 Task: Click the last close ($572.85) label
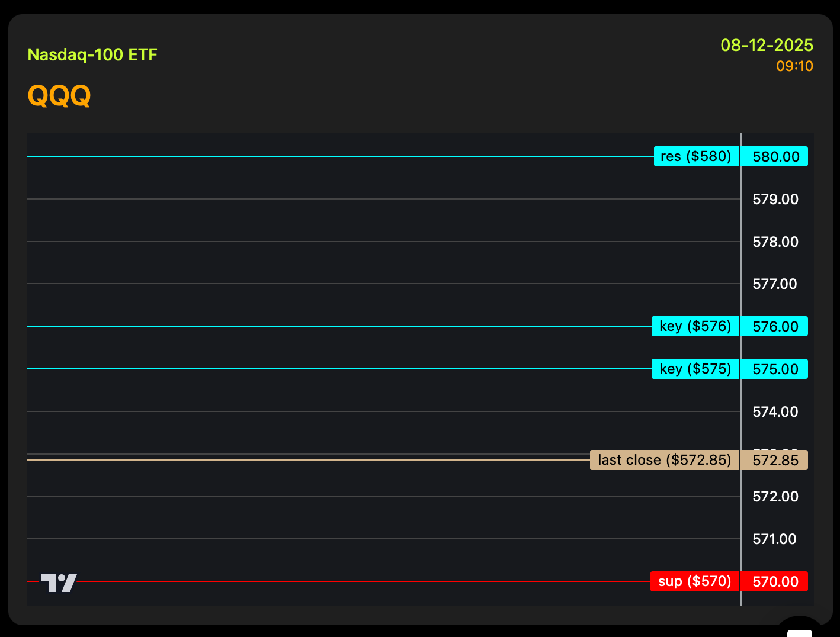pyautogui.click(x=664, y=460)
